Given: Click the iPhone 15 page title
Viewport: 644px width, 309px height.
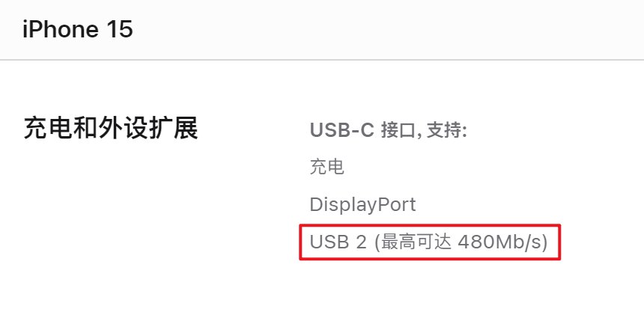Looking at the screenshot, I should [78, 29].
